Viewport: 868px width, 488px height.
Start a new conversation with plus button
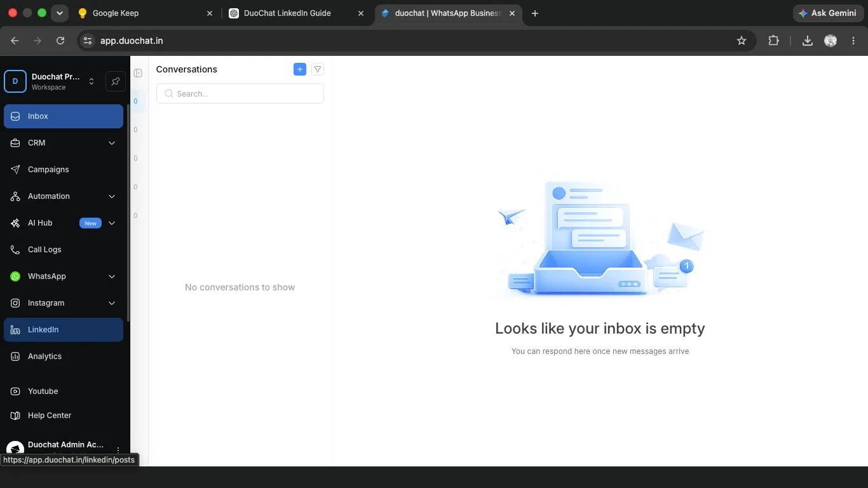click(300, 69)
